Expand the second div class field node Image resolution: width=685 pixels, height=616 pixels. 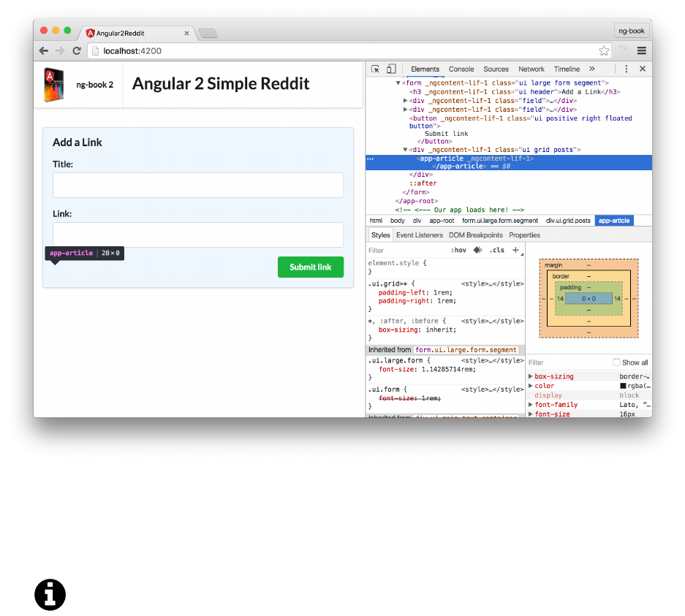pos(405,110)
